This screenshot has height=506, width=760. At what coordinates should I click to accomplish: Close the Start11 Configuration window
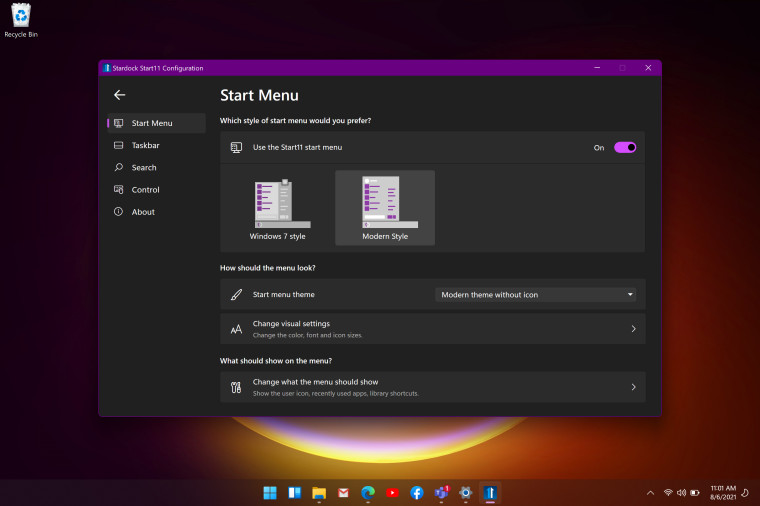[648, 68]
